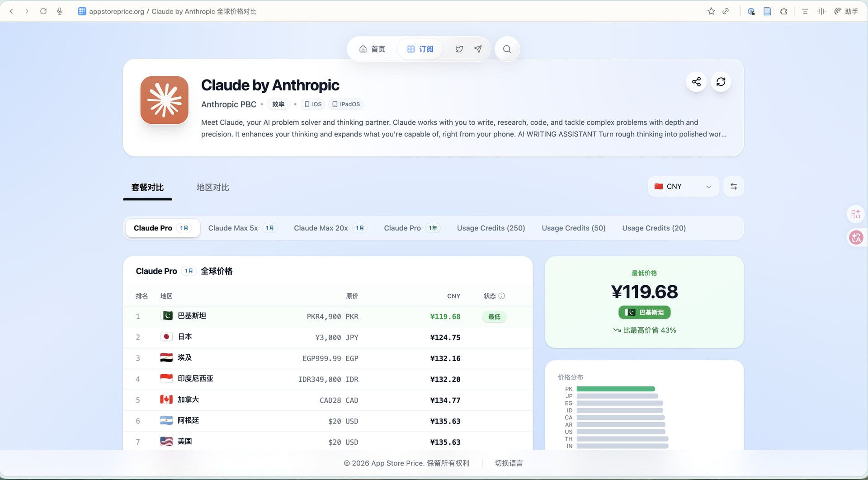
Task: Switch to the 套餐对比 tab
Action: pyautogui.click(x=147, y=188)
